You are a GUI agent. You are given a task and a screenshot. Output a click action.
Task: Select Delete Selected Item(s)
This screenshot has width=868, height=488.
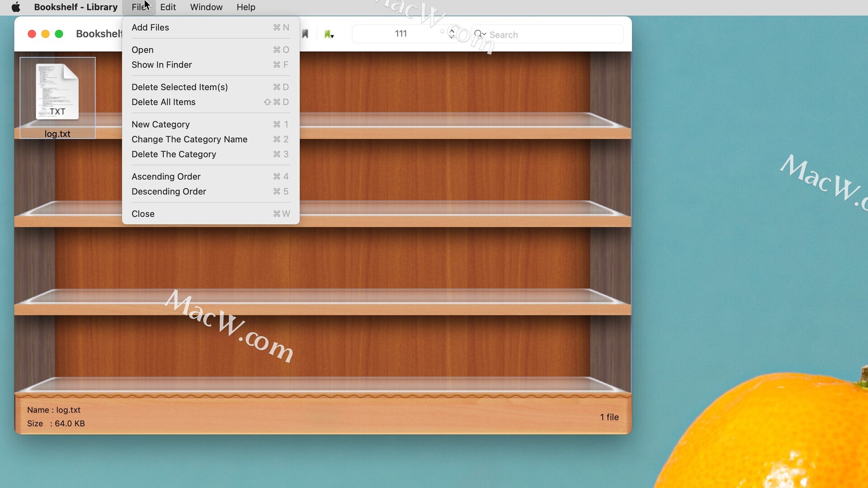211,87
